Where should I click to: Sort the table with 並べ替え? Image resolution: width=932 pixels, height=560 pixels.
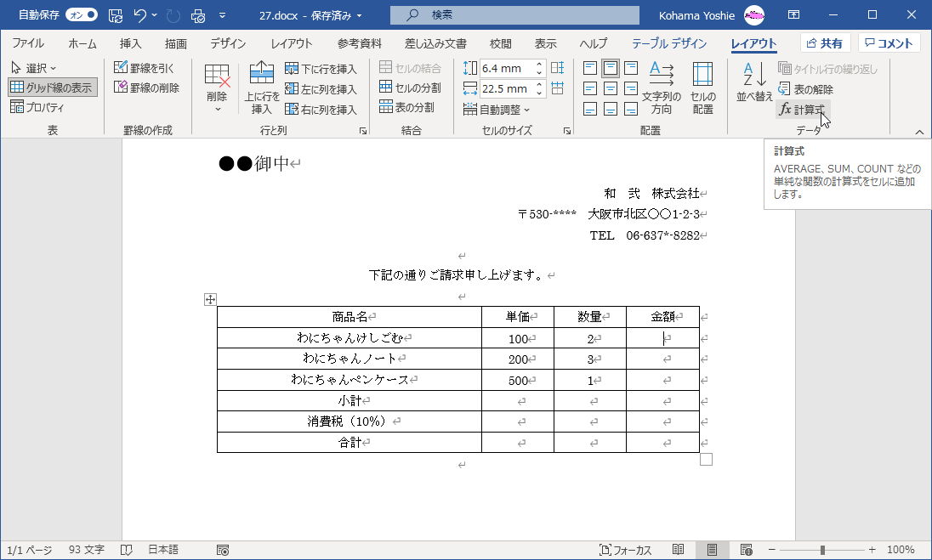[x=753, y=81]
